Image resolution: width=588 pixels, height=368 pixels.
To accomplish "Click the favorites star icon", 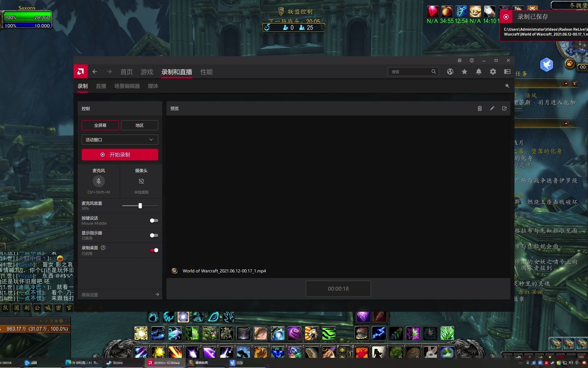I will (464, 72).
